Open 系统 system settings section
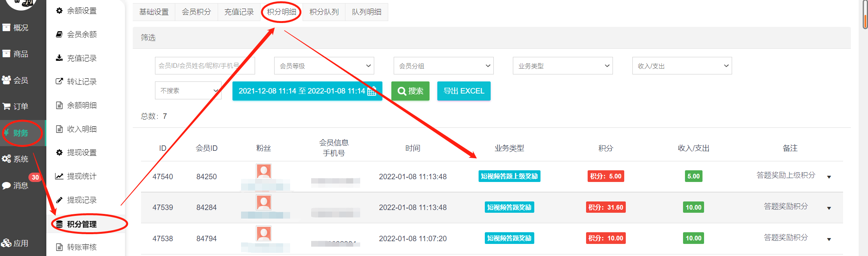 16,159
